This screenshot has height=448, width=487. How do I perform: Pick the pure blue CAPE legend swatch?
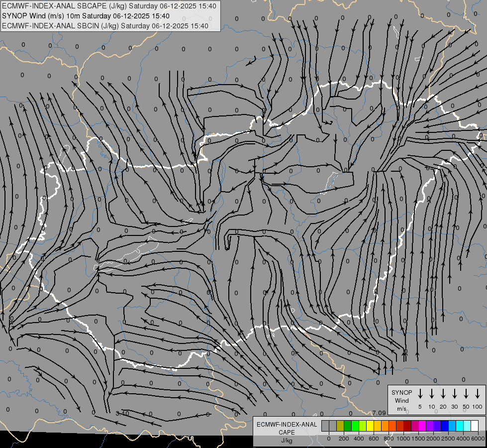pos(445,426)
